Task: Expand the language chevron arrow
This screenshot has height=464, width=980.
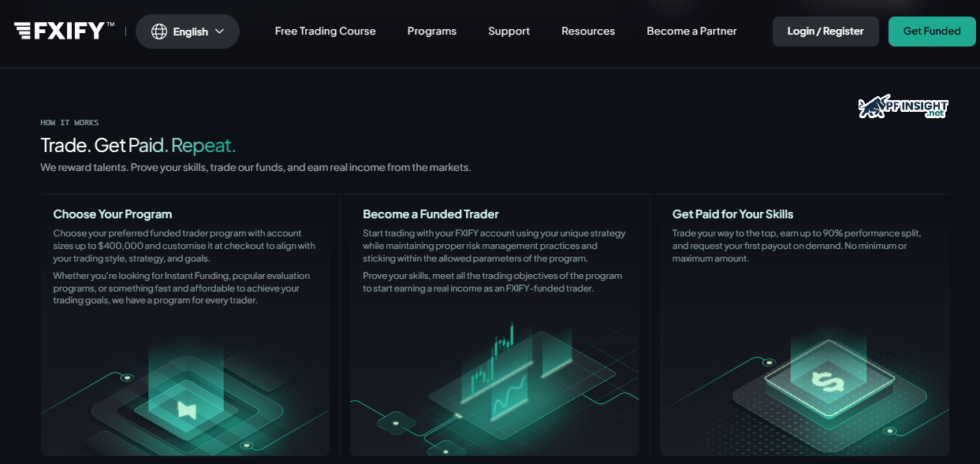Action: 219,32
